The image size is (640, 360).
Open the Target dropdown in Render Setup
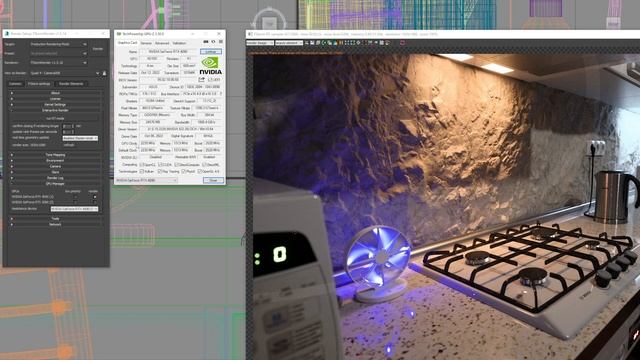click(x=58, y=44)
